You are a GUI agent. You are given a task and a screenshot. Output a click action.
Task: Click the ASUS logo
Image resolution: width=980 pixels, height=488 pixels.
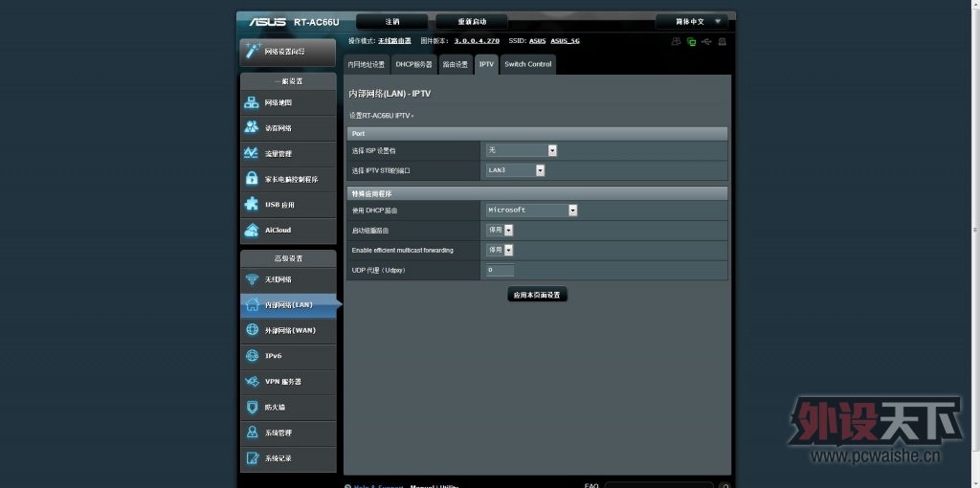coord(268,22)
